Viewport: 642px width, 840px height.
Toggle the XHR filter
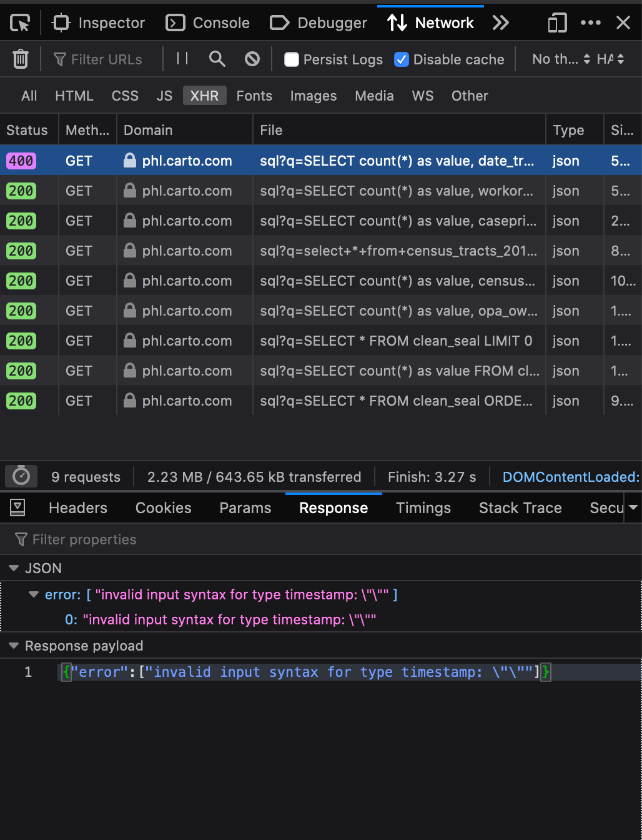pyautogui.click(x=205, y=96)
